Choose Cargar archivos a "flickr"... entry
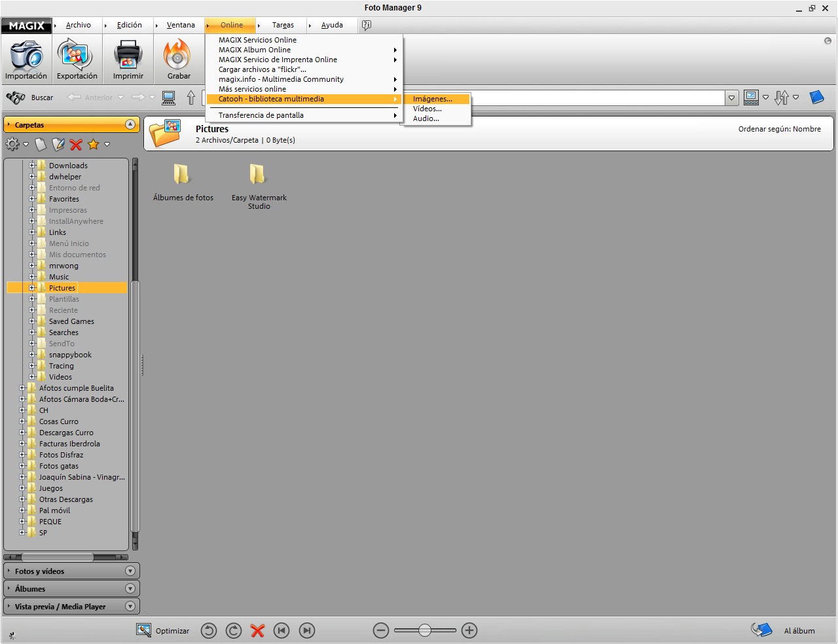Viewport: 838px width, 644px height. coord(304,69)
